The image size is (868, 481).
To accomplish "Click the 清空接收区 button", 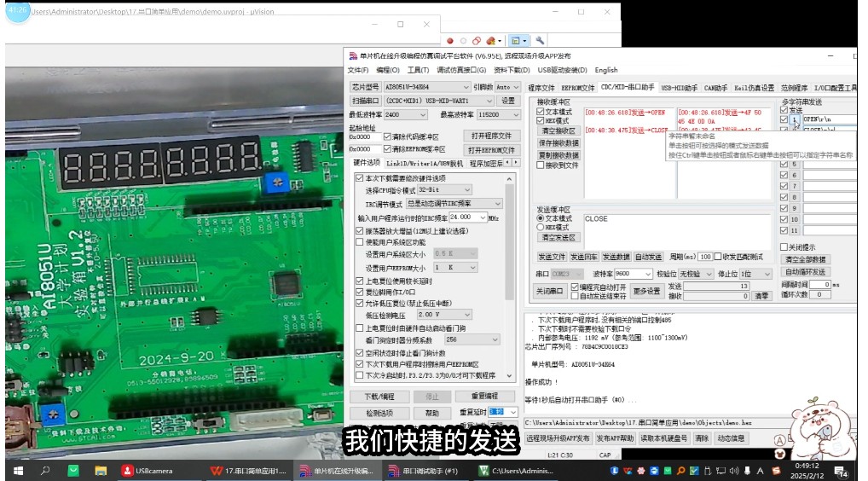I will (558, 131).
